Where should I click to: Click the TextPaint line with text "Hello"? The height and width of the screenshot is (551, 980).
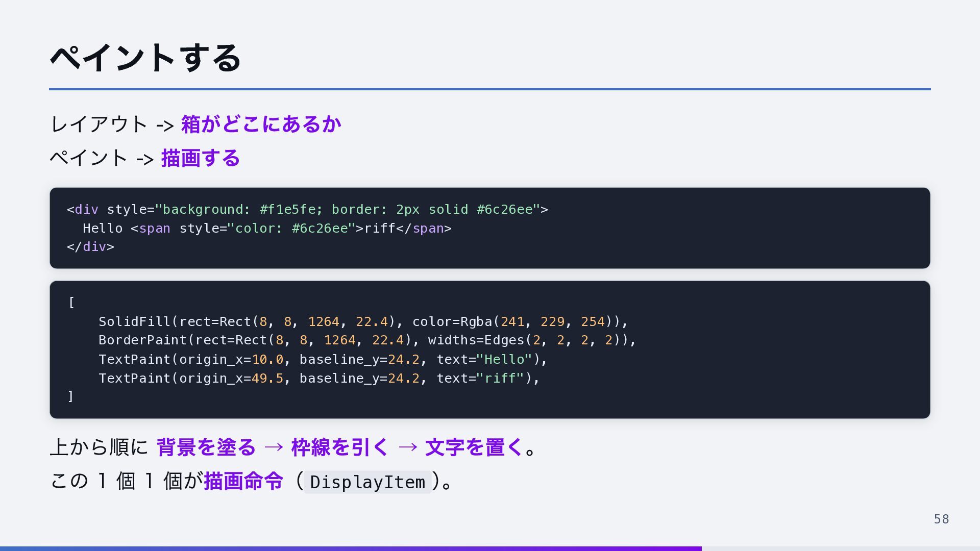coord(323,359)
